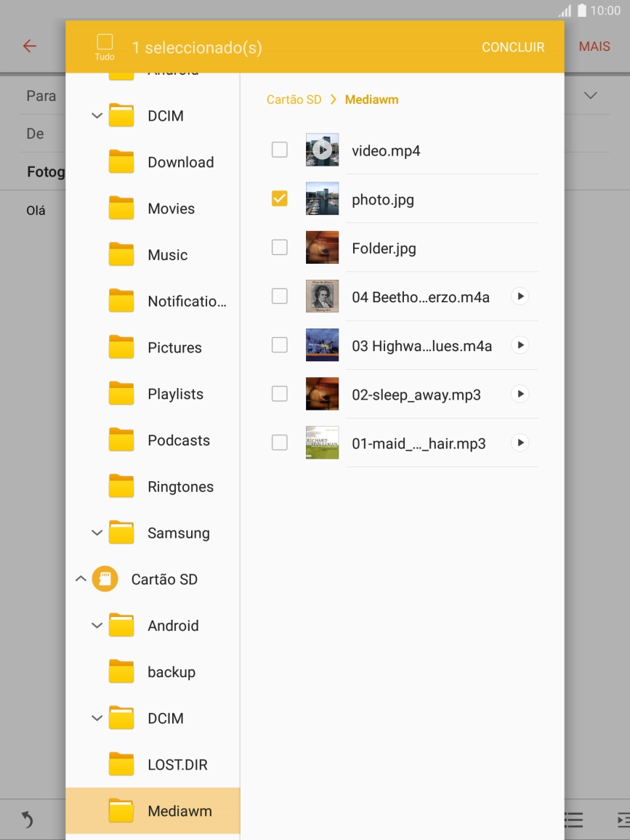The width and height of the screenshot is (630, 840).
Task: Collapse the Cartão SD tree section
Action: click(x=81, y=579)
